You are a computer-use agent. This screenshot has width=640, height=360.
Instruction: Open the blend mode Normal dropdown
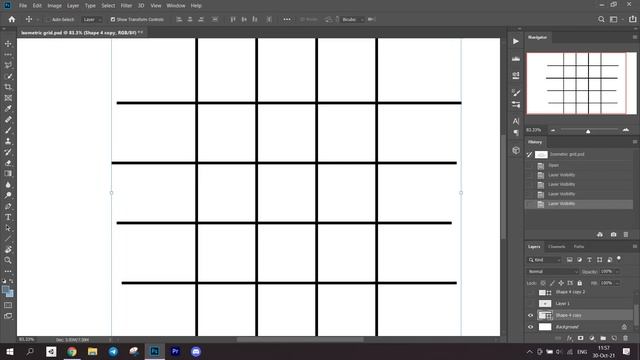tap(553, 271)
